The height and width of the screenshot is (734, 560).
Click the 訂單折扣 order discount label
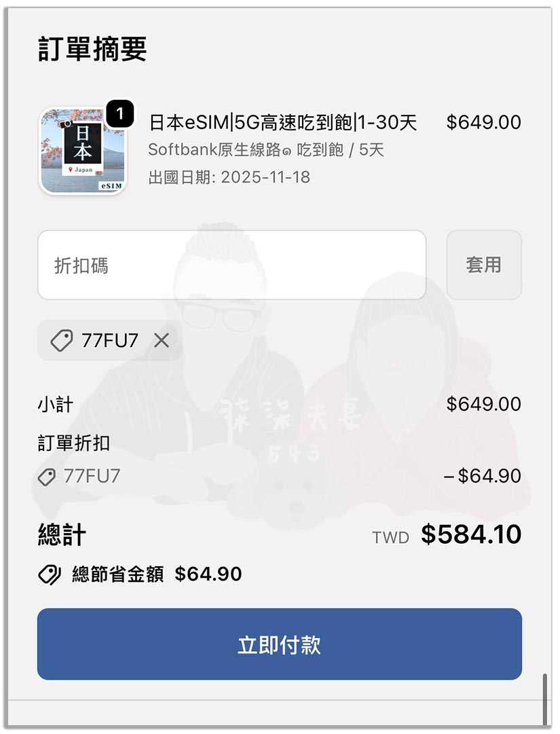click(74, 443)
